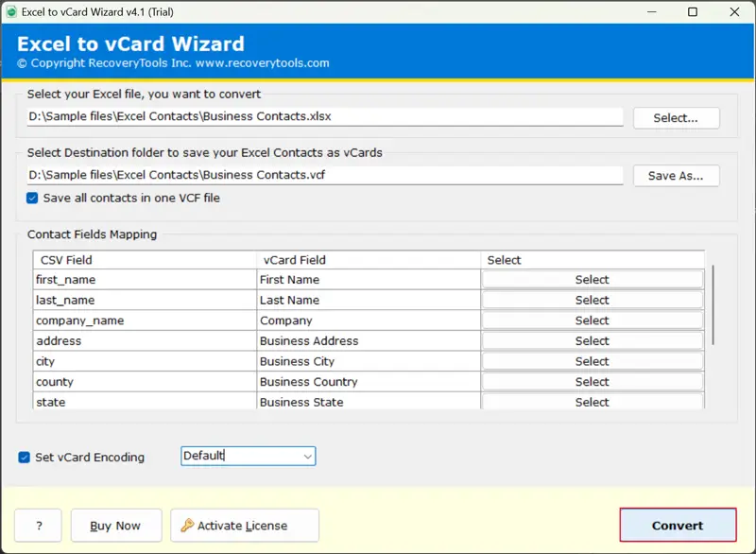The width and height of the screenshot is (756, 554).
Task: Click Select for the city row
Action: pos(592,361)
